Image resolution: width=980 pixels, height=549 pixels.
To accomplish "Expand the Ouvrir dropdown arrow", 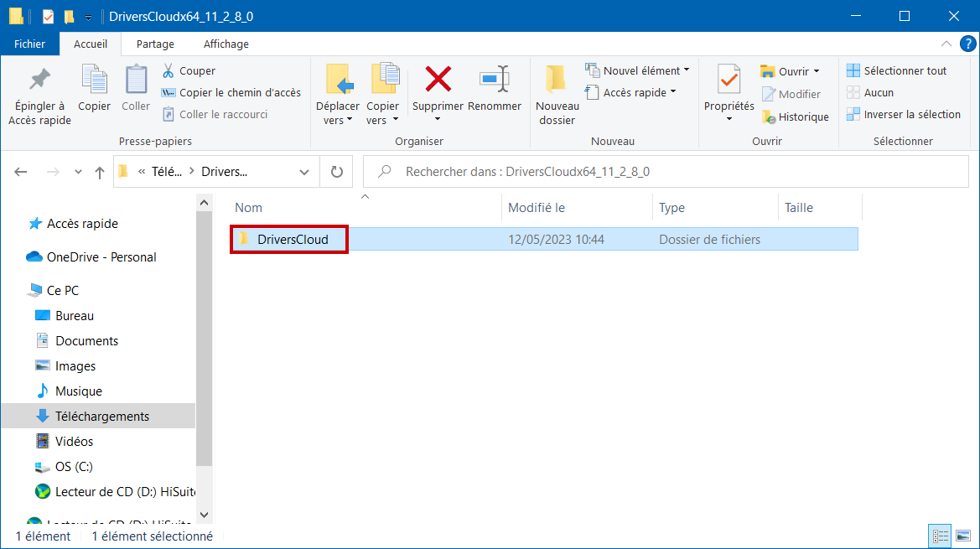I will (x=817, y=71).
